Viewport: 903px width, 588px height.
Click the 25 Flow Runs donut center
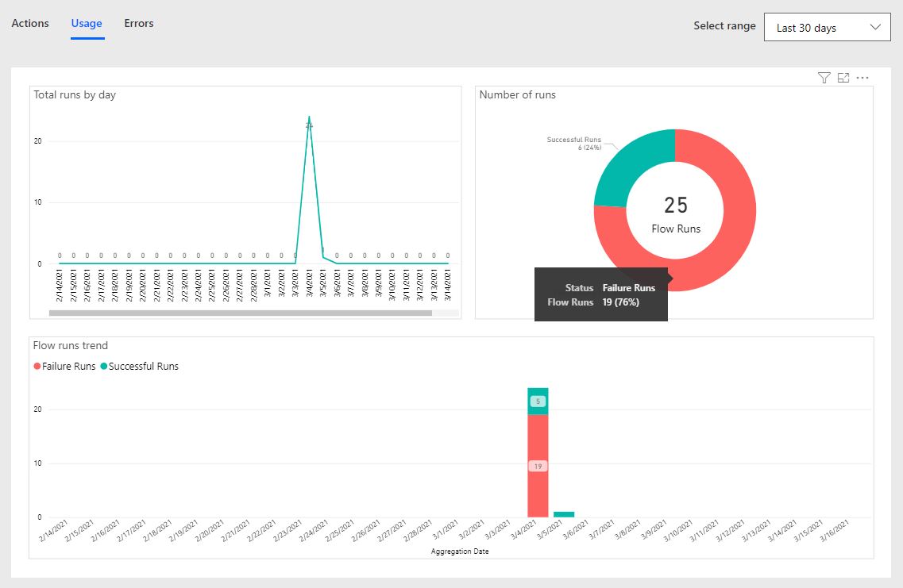coord(675,210)
